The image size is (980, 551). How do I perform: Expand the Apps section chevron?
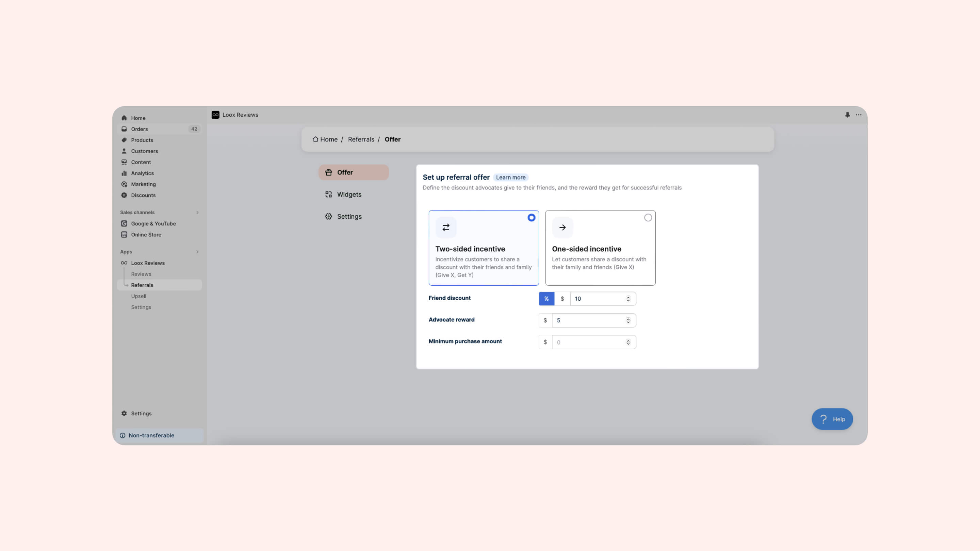point(197,252)
